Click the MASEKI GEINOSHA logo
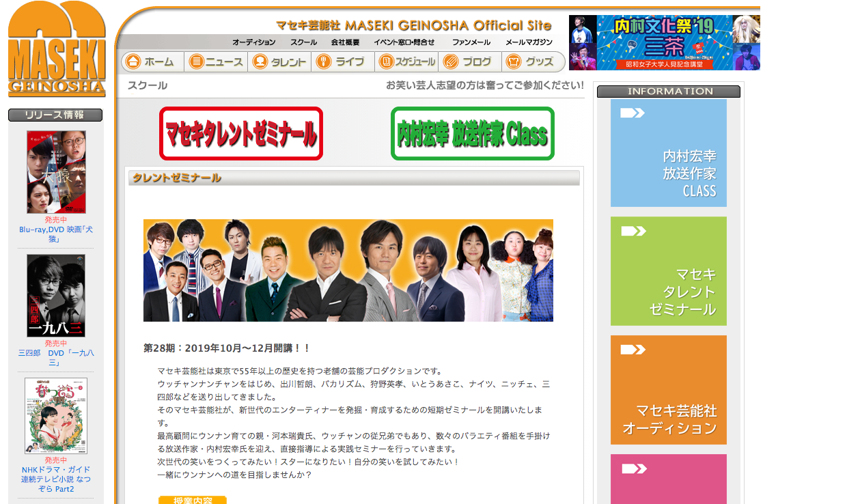The width and height of the screenshot is (860, 504). click(x=57, y=49)
